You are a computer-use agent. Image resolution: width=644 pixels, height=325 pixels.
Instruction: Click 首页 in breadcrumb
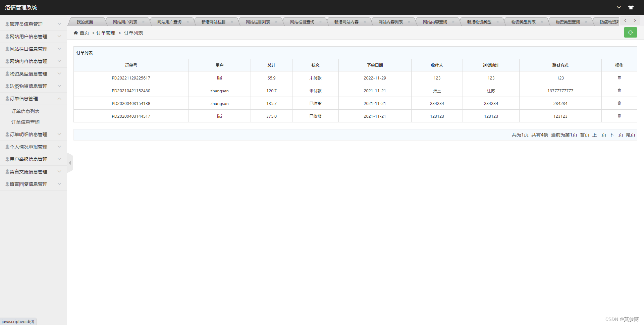click(84, 33)
